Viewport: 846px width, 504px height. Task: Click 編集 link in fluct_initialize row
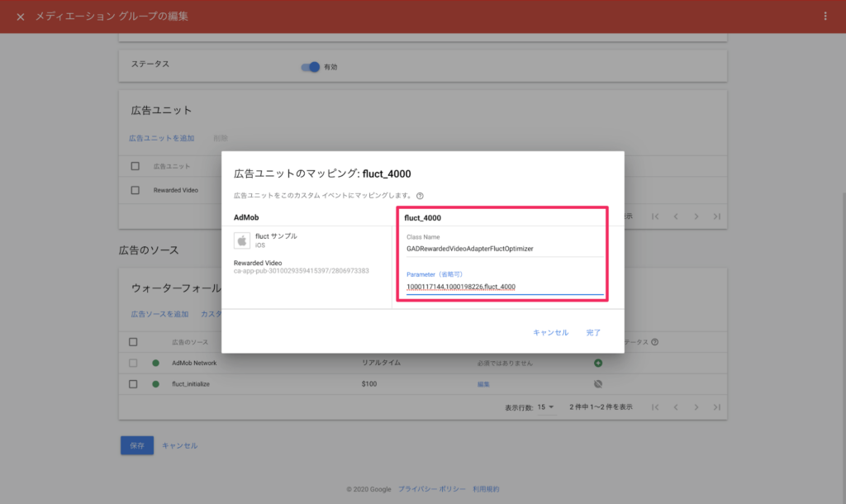483,385
